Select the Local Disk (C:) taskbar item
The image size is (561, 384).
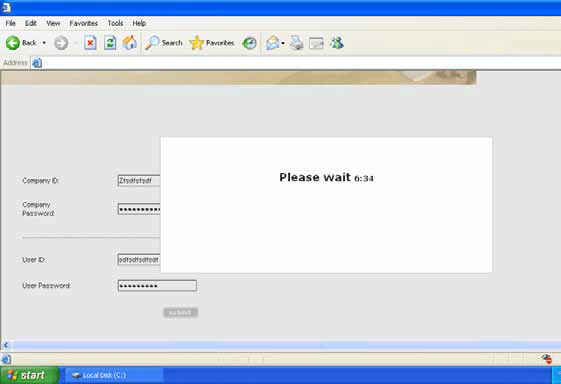pos(114,375)
